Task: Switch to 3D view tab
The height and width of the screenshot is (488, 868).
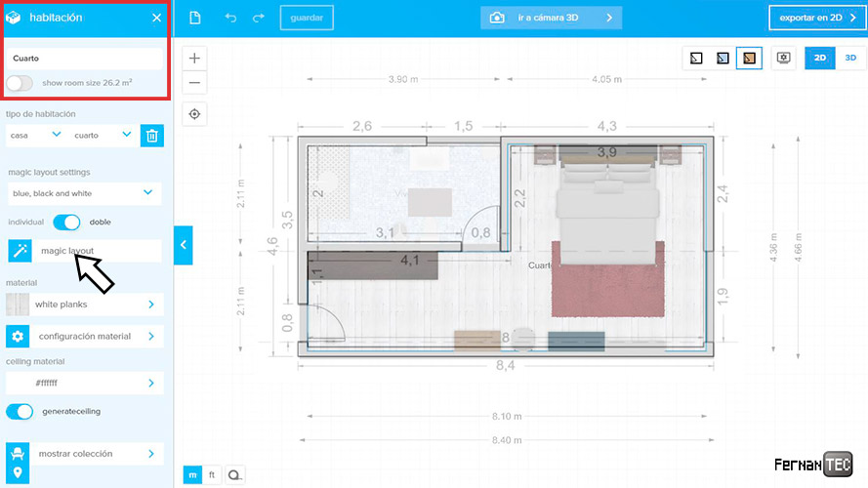Action: coord(850,58)
